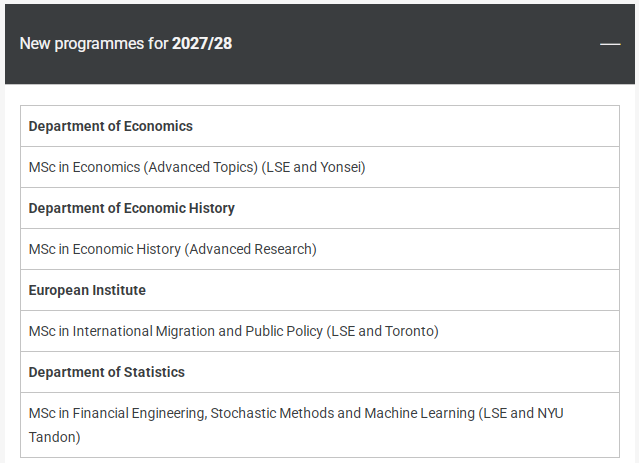639x463 pixels.
Task: Collapse the section using the minus icon
Action: (x=610, y=44)
